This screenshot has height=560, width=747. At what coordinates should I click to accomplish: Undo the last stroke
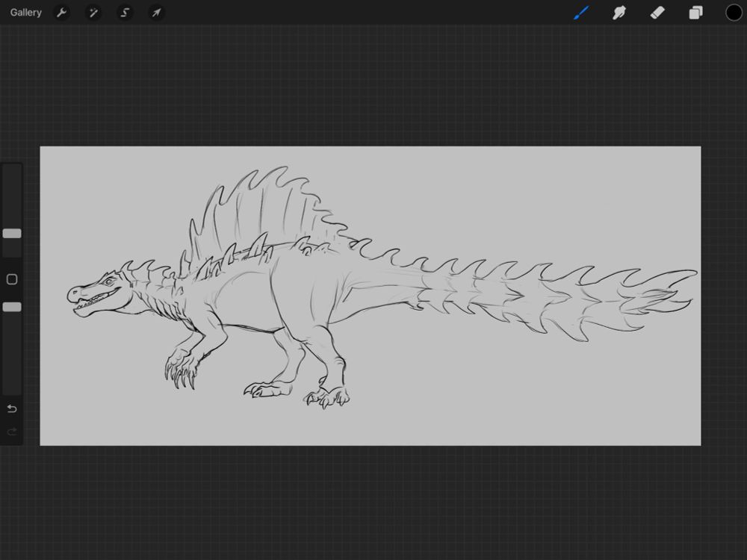(12, 408)
